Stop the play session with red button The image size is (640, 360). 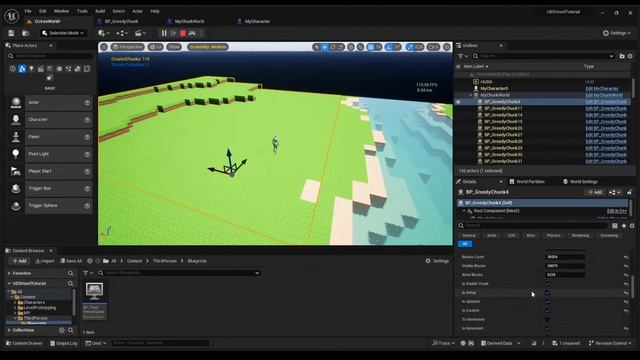(183, 33)
